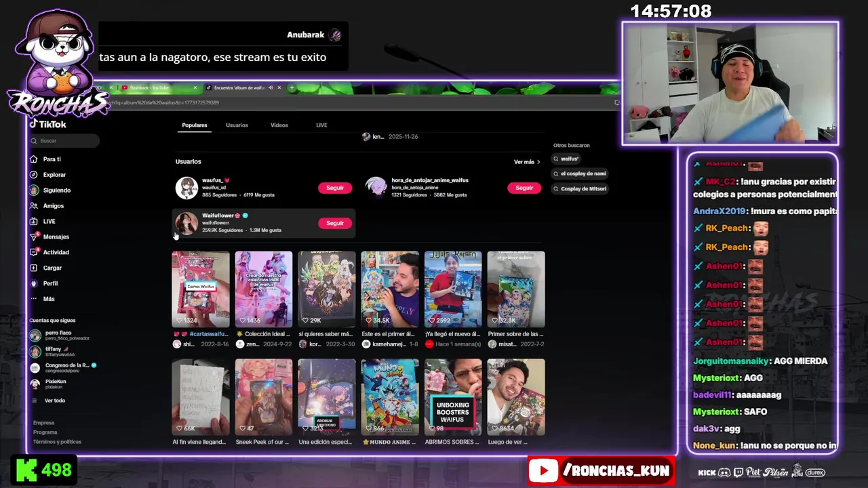The image size is (868, 488).
Task: Click the browser address bar URL
Action: [165, 103]
